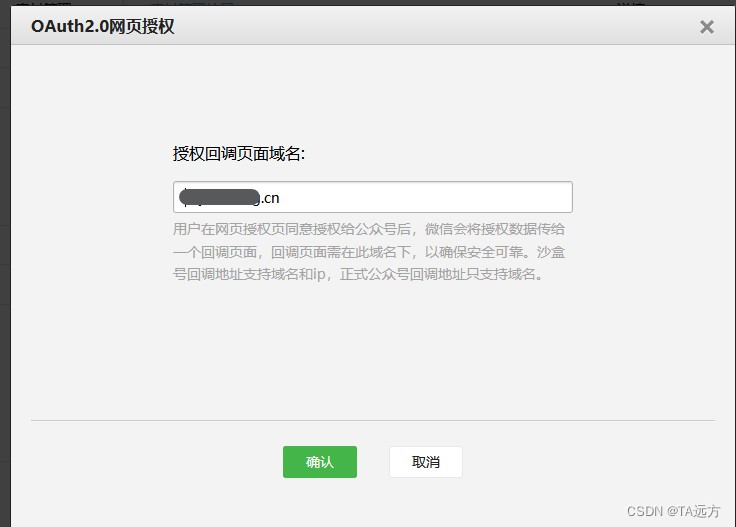Close the OAuth2.0网页授权 dialog

(x=706, y=27)
